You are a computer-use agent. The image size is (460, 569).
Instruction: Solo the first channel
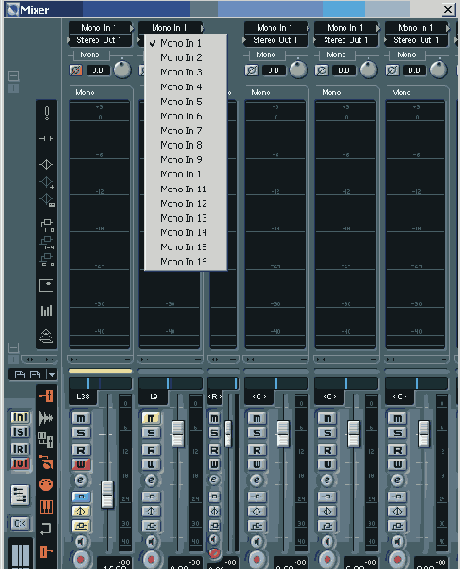tap(81, 433)
